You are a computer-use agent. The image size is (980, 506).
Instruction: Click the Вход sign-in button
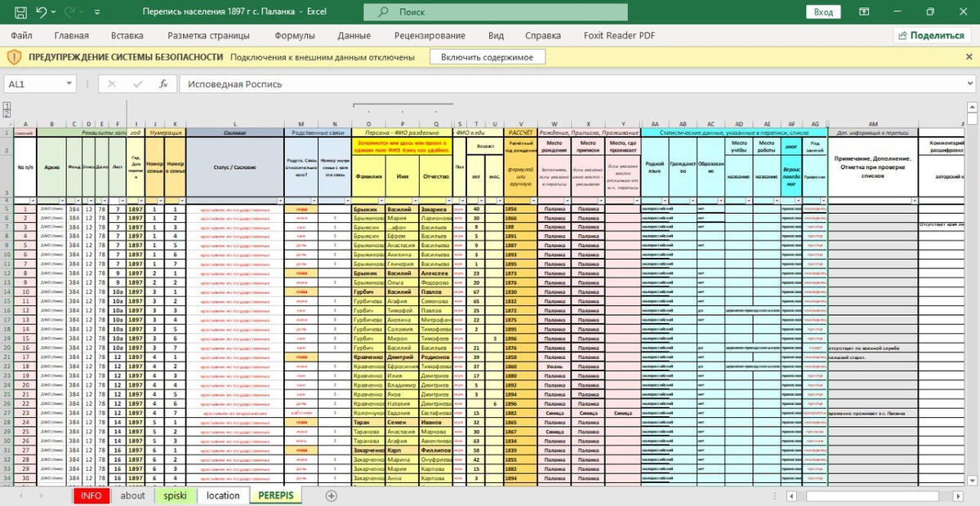pyautogui.click(x=823, y=12)
